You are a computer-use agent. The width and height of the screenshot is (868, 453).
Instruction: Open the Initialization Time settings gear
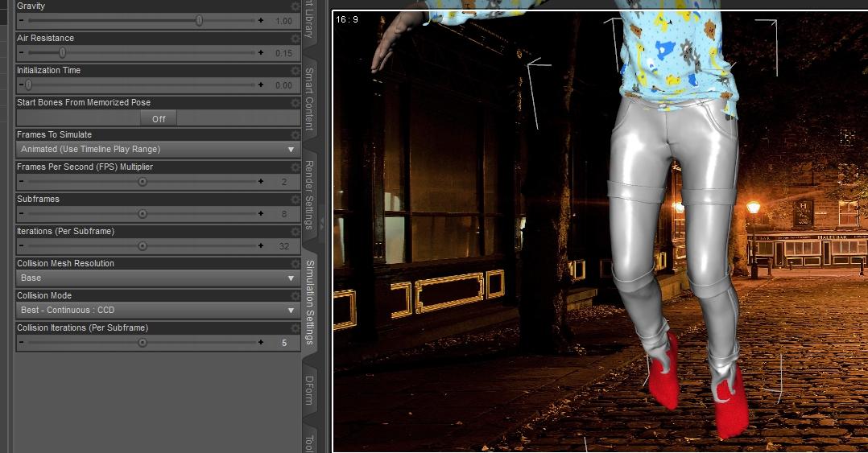pyautogui.click(x=295, y=70)
